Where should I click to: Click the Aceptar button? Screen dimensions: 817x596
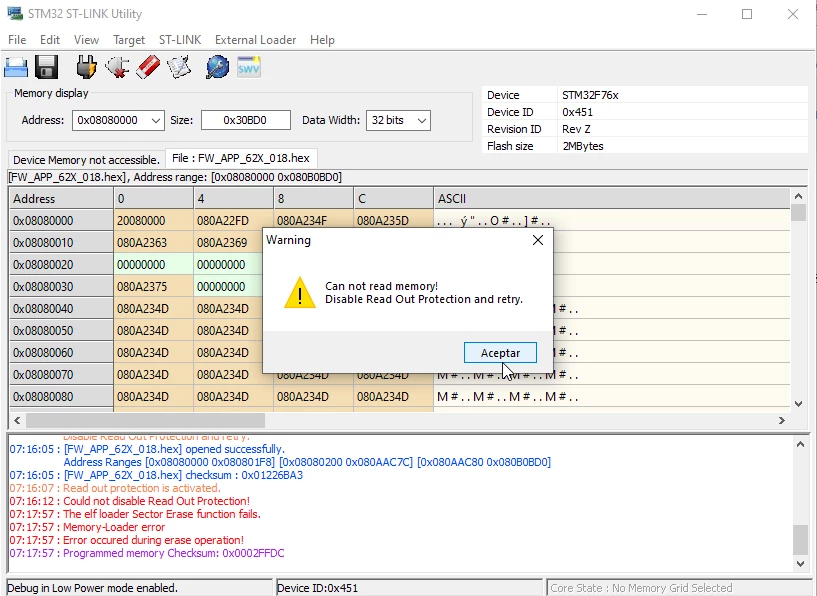pyautogui.click(x=500, y=353)
